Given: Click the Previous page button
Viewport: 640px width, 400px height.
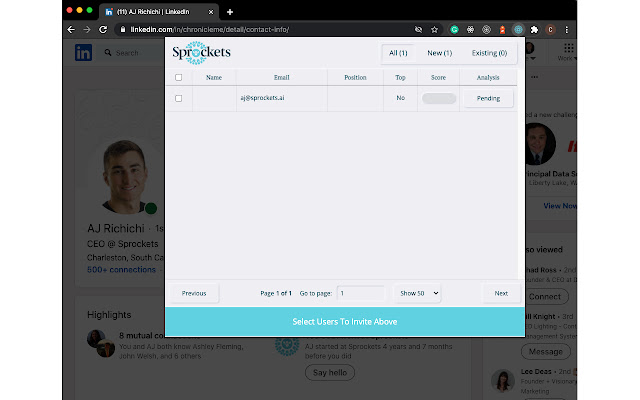Looking at the screenshot, I should click(194, 293).
